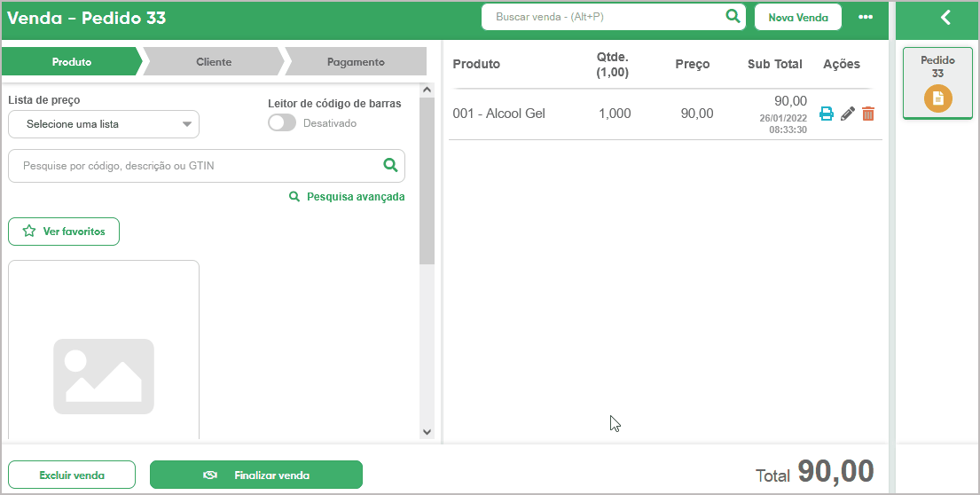The height and width of the screenshot is (495, 980).
Task: Click the Desativado label next to switch
Action: point(329,123)
